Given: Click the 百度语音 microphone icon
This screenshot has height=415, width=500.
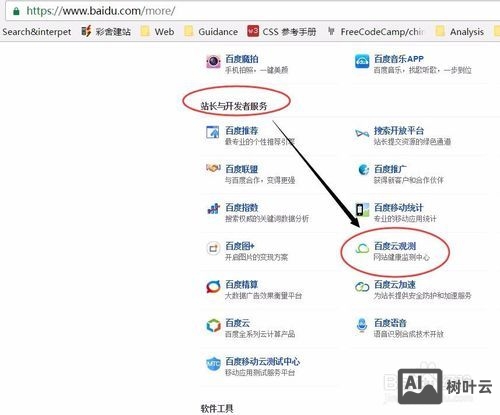Looking at the screenshot, I should click(362, 325).
